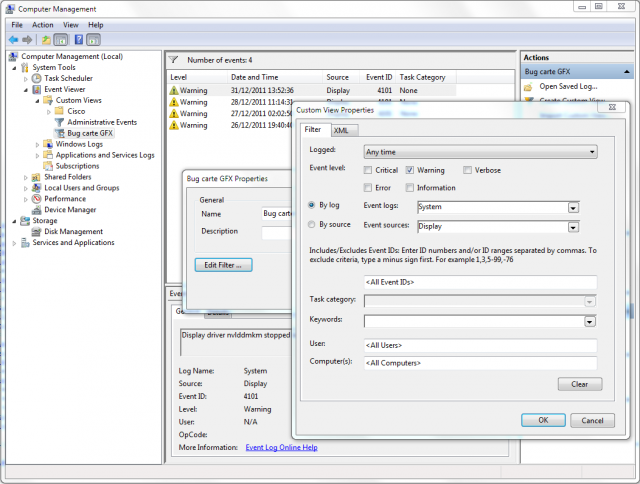Enable the Critical event level checkbox
640x484 pixels.
(367, 170)
